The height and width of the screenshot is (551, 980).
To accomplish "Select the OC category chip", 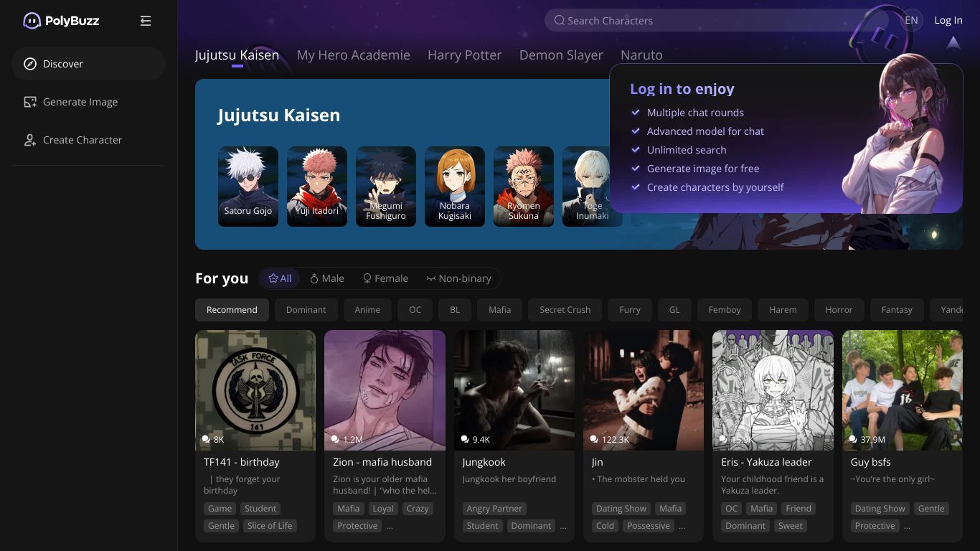I will click(415, 310).
